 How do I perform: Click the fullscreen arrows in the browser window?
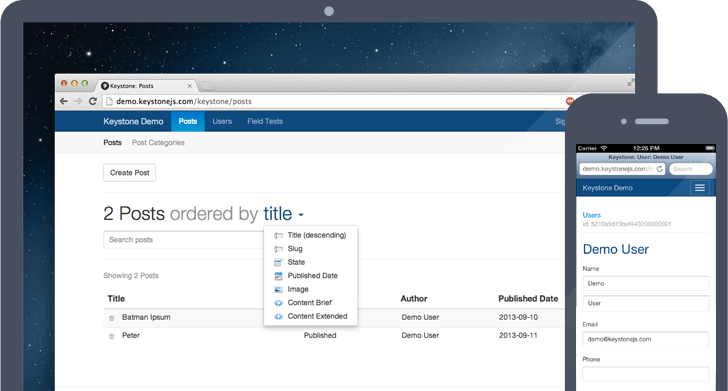(x=630, y=83)
